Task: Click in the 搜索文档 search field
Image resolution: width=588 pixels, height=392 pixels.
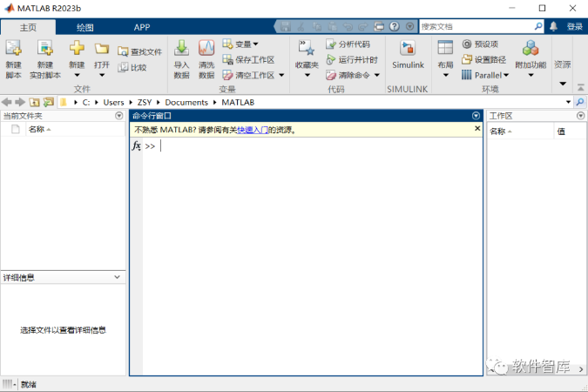Action: pyautogui.click(x=476, y=26)
